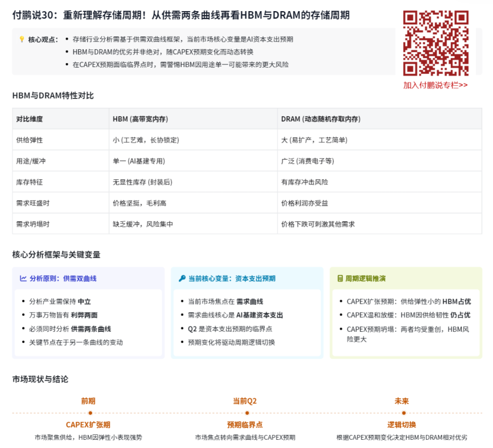The width and height of the screenshot is (493, 448).
Task: Click the CAPEX扩张期 stage title
Action: point(88,425)
